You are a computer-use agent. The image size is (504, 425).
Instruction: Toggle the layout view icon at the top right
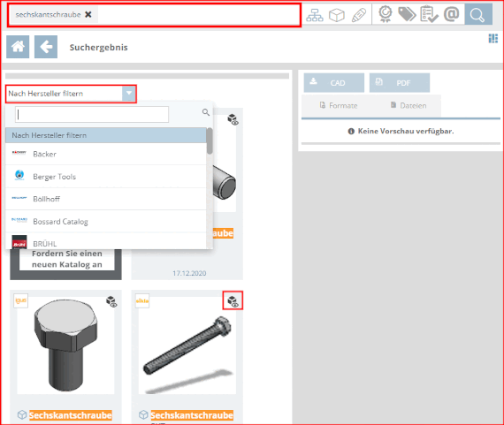(x=493, y=38)
